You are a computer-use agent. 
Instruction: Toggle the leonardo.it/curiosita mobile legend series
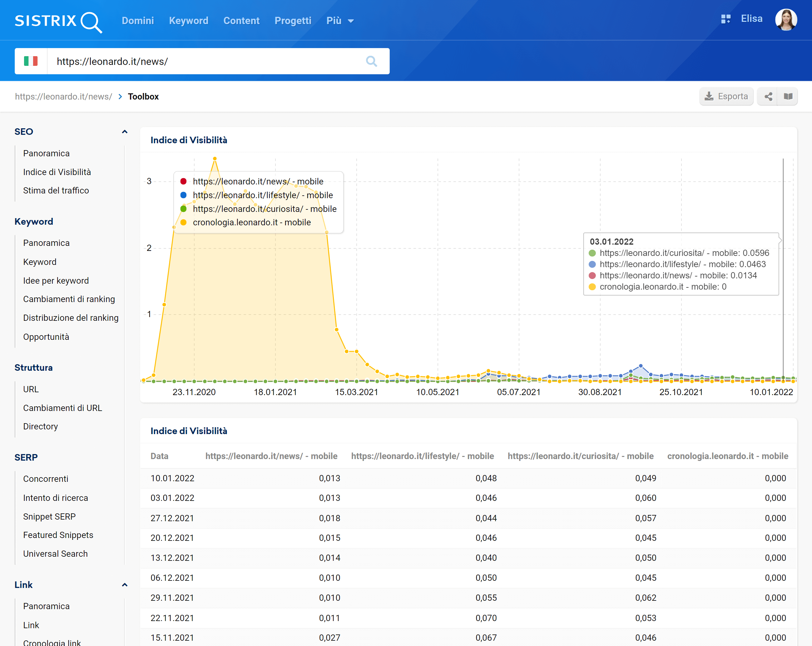258,209
